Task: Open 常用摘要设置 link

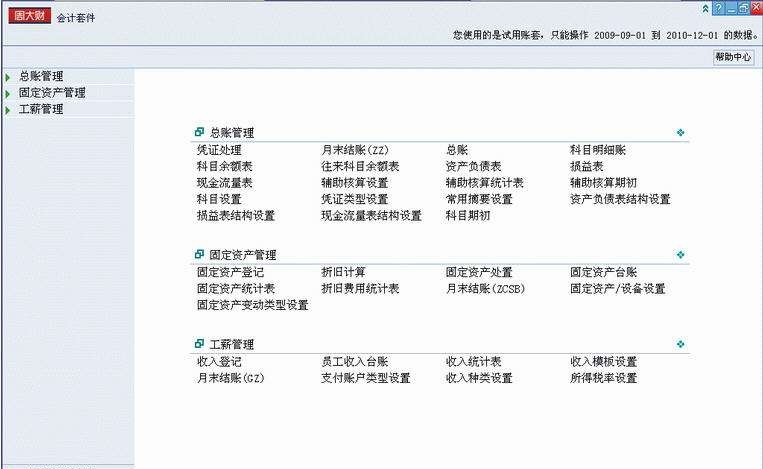Action: click(479, 199)
